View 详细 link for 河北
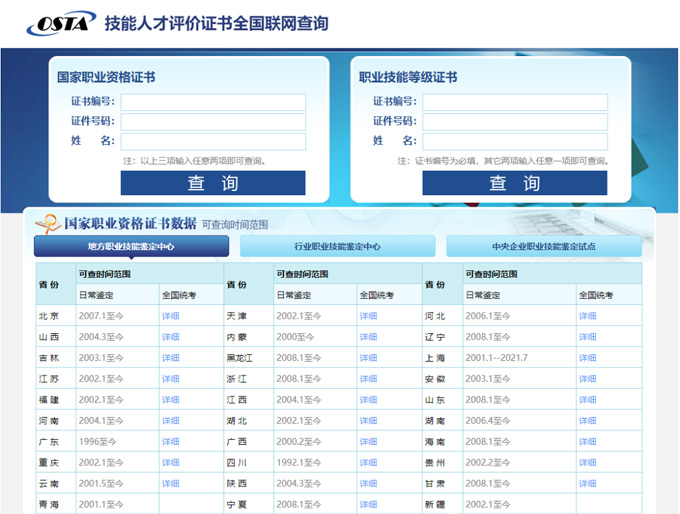 tap(588, 316)
